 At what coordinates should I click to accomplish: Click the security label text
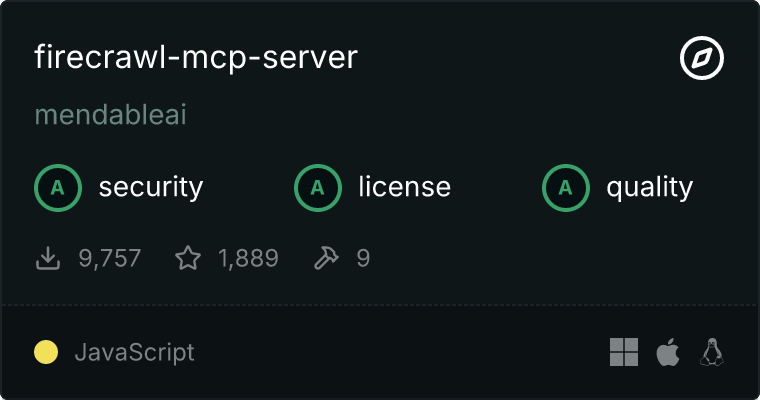[x=151, y=188]
